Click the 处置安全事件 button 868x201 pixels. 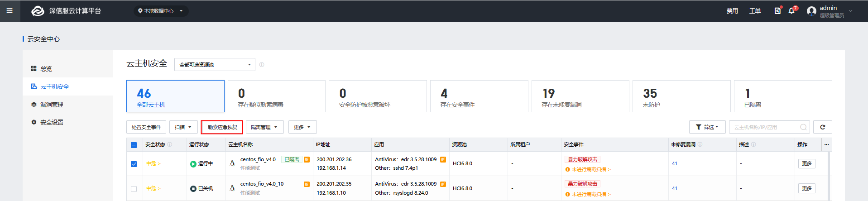coord(146,127)
